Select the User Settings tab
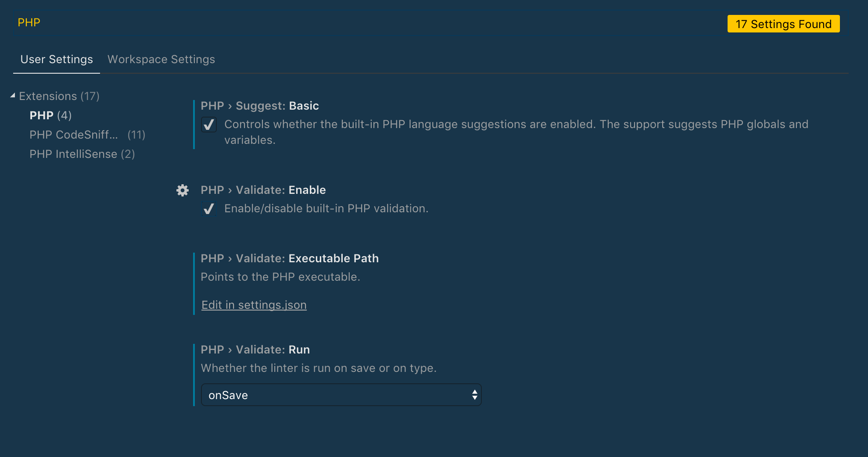Screen dimensions: 868x457 coord(57,59)
